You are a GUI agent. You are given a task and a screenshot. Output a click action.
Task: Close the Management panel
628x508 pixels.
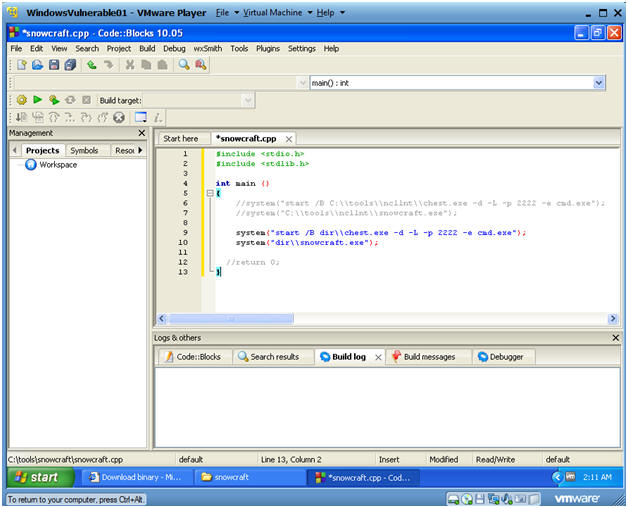point(142,133)
